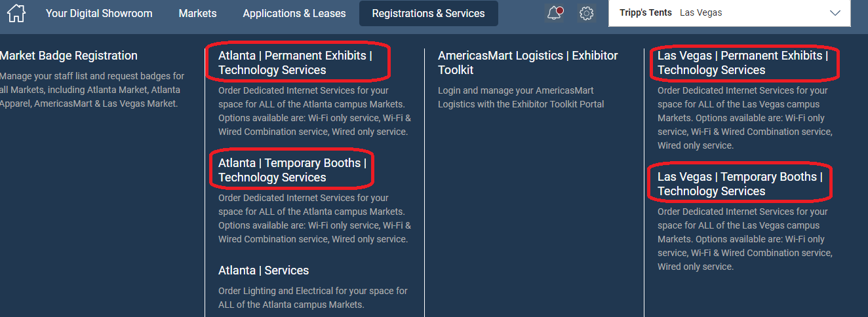Open the Markets menu

coord(197,13)
